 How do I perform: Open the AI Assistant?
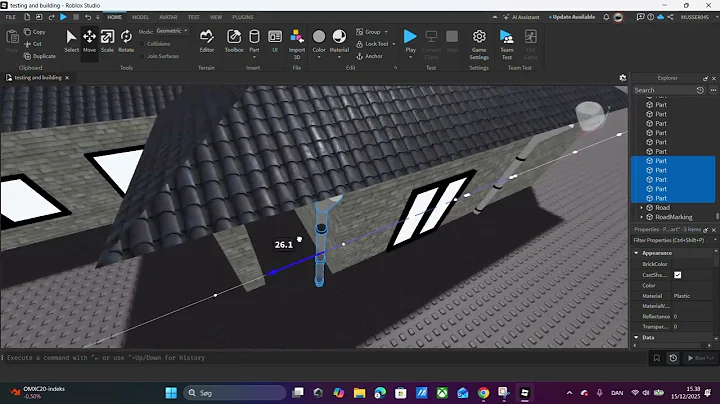pyautogui.click(x=521, y=17)
